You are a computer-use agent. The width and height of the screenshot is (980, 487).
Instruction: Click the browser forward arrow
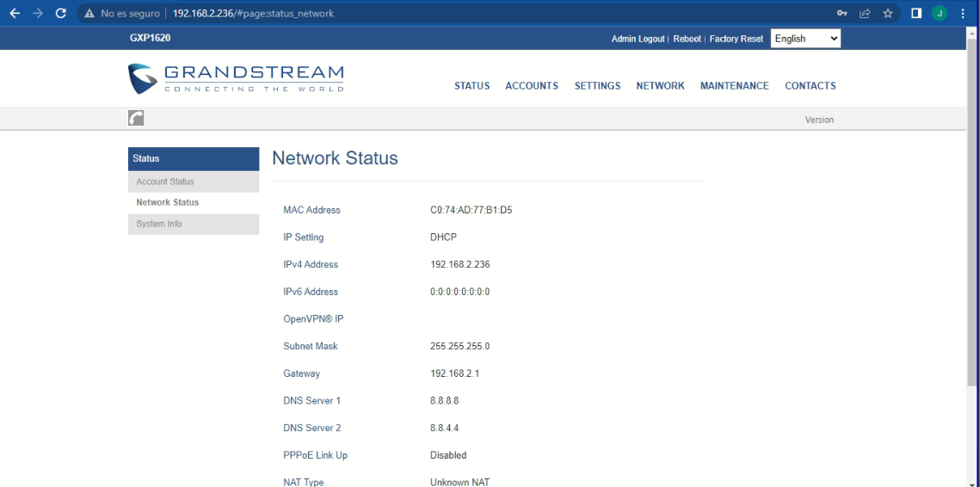(x=37, y=14)
